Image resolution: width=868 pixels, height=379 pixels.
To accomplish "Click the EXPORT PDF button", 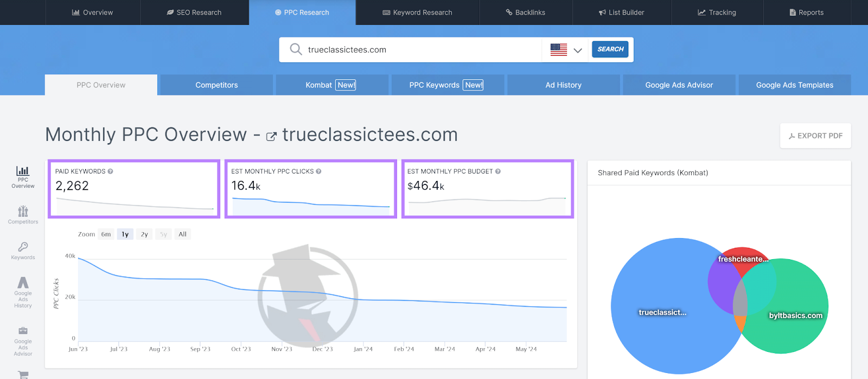I will coord(815,136).
